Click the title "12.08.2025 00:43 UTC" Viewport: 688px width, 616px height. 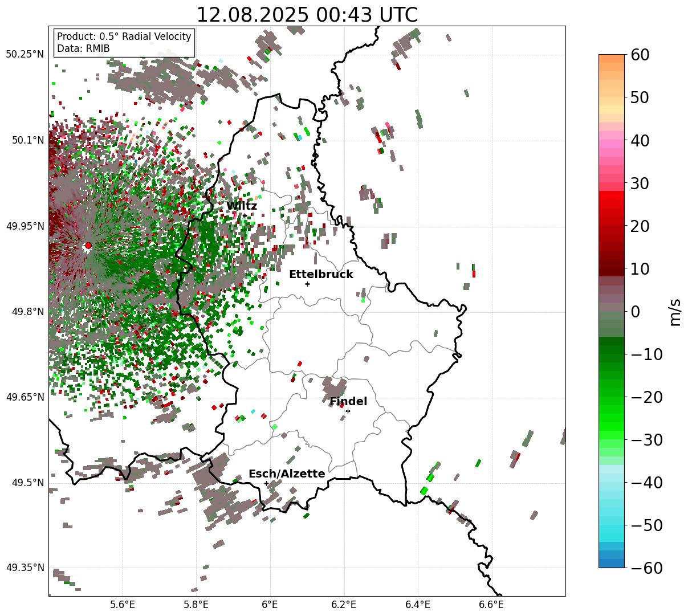(x=307, y=14)
